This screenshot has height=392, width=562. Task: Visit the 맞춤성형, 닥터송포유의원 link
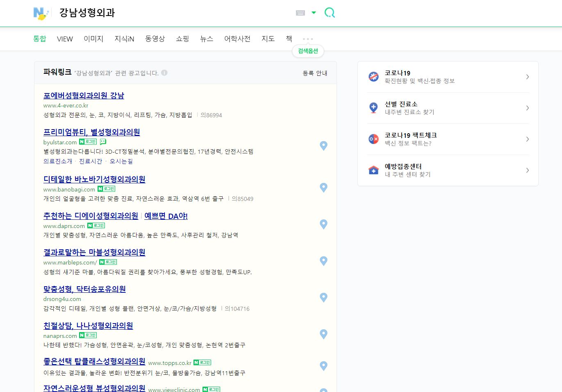click(84, 289)
